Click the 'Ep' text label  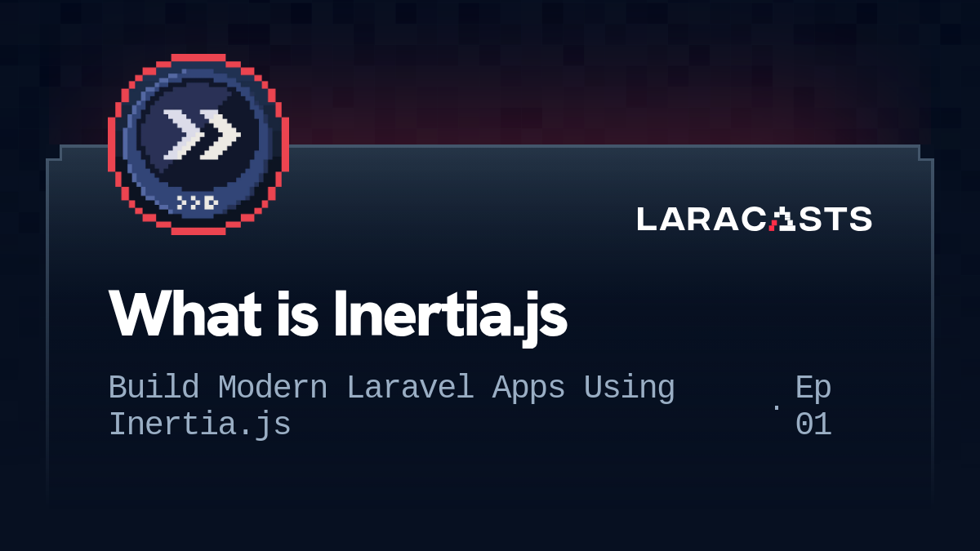click(813, 387)
